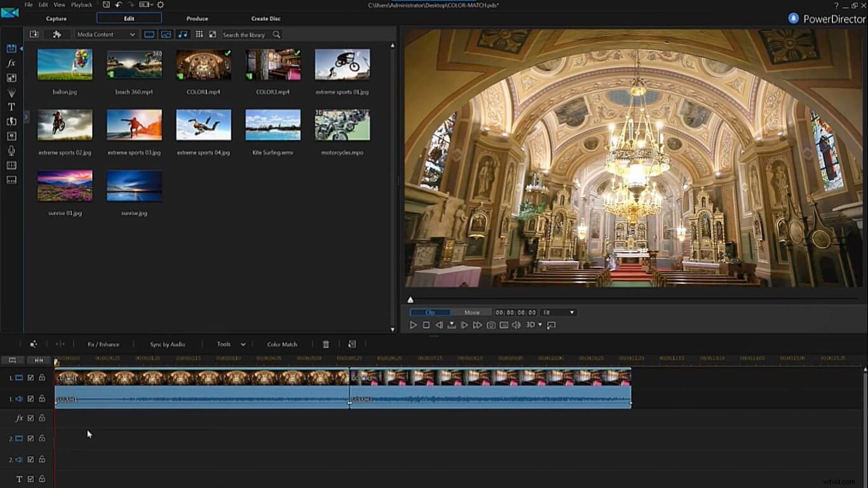Viewport: 868px width, 488px height.
Task: Filter library by music with the note icon
Action: (183, 34)
